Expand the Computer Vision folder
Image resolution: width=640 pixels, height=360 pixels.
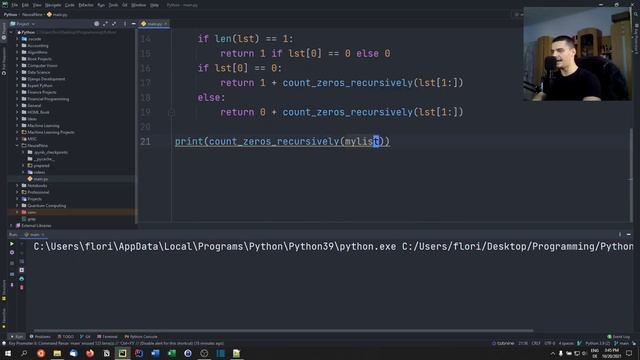point(18,66)
